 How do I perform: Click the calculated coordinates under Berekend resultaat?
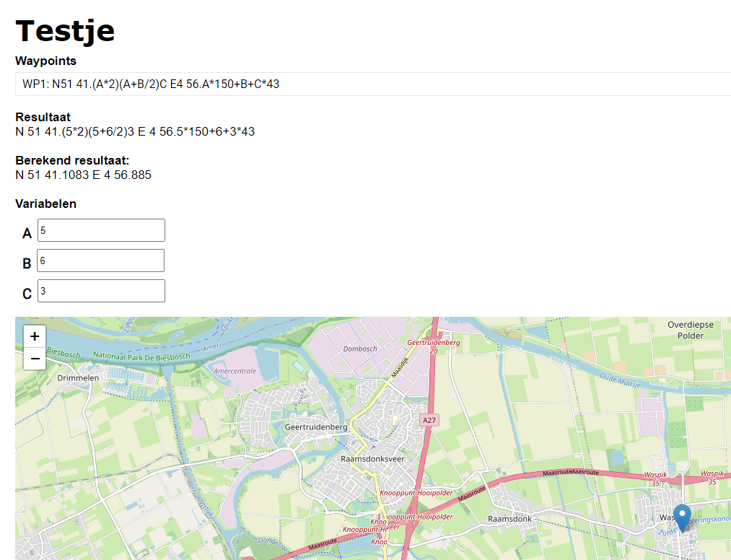(x=83, y=175)
